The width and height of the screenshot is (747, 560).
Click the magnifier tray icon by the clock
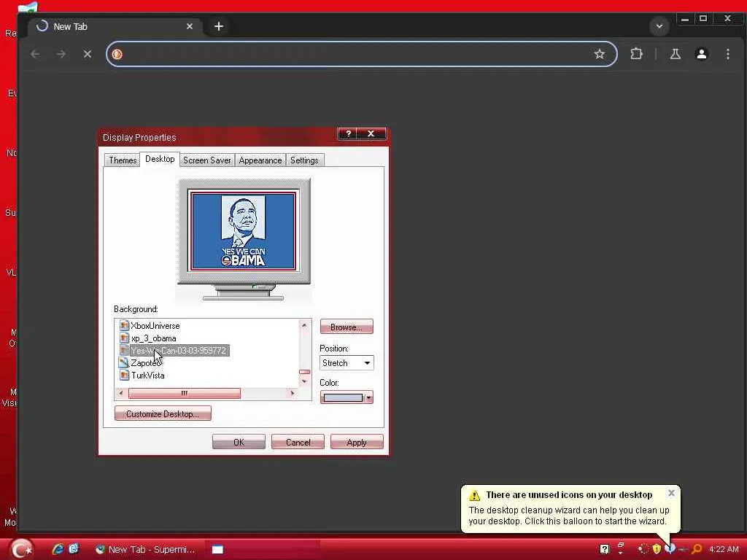click(x=697, y=549)
